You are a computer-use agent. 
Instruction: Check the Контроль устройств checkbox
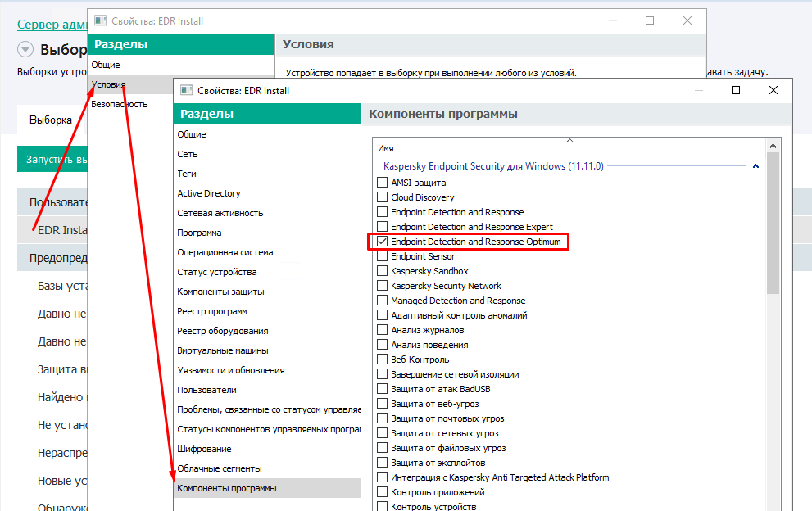[x=382, y=506]
